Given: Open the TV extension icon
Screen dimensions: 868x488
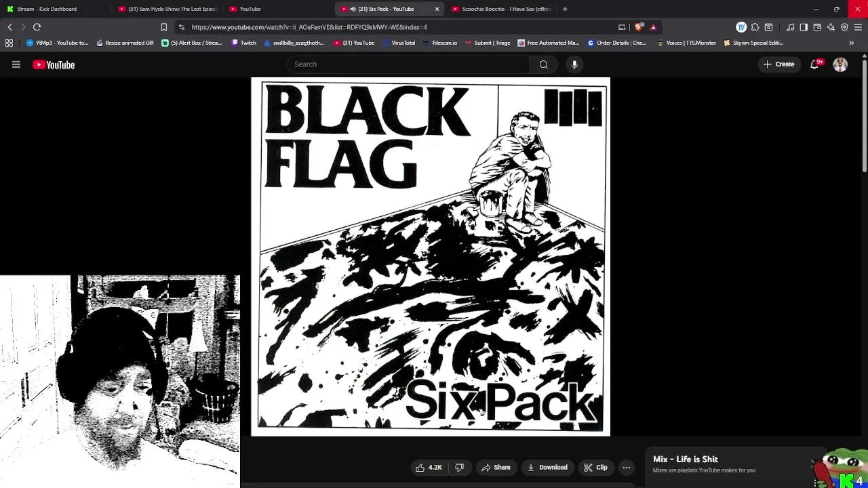Looking at the screenshot, I should click(741, 27).
